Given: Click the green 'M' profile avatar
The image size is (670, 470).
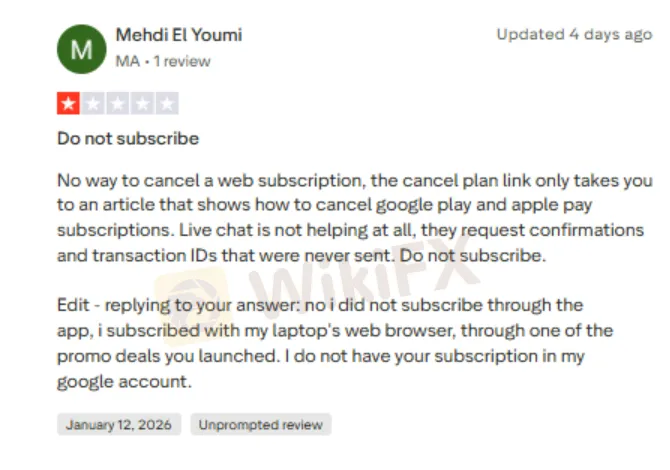Looking at the screenshot, I should (83, 47).
